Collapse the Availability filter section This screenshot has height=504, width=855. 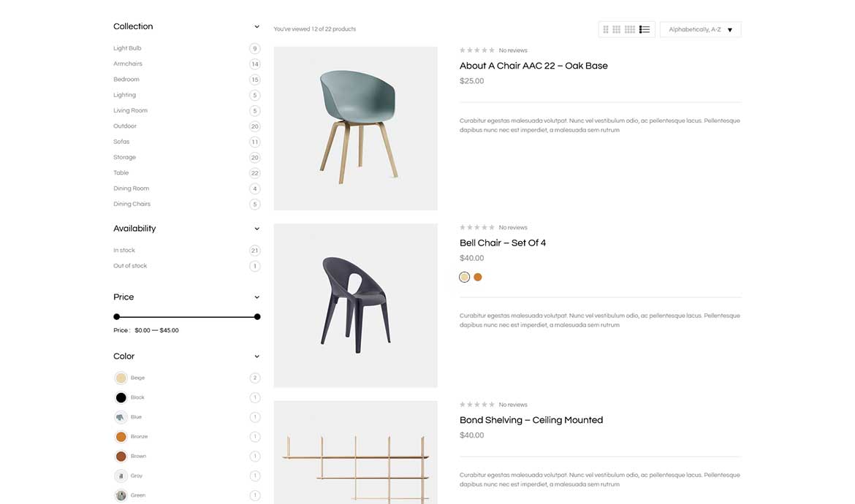[256, 229]
